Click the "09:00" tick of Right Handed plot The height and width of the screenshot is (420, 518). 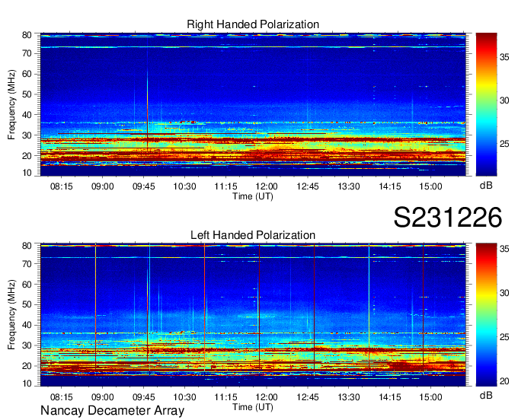[102, 186]
